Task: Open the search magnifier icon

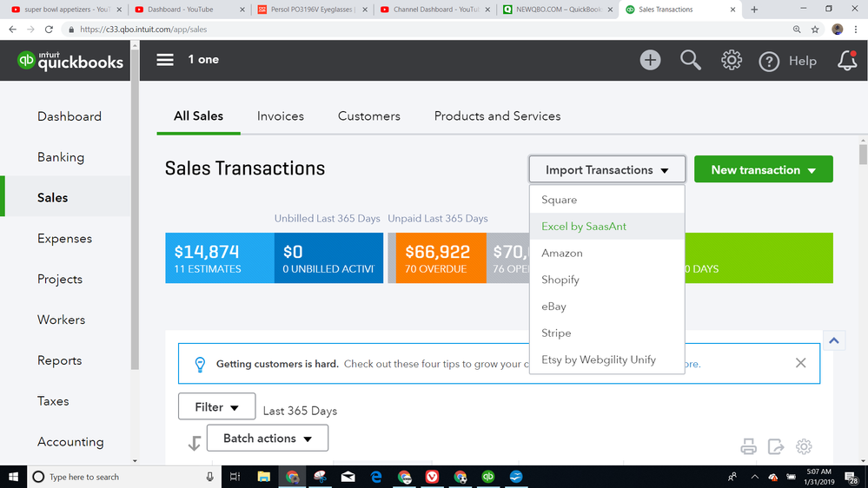Action: tap(691, 60)
